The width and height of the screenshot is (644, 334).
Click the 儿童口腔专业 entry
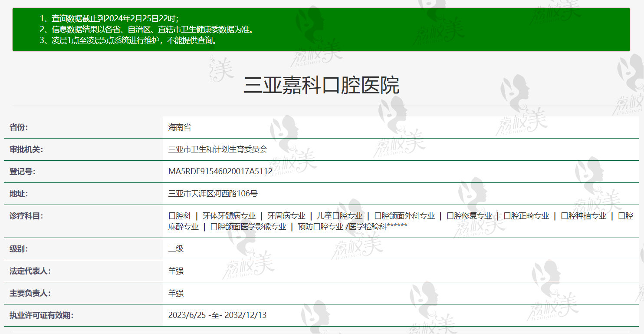tap(340, 216)
